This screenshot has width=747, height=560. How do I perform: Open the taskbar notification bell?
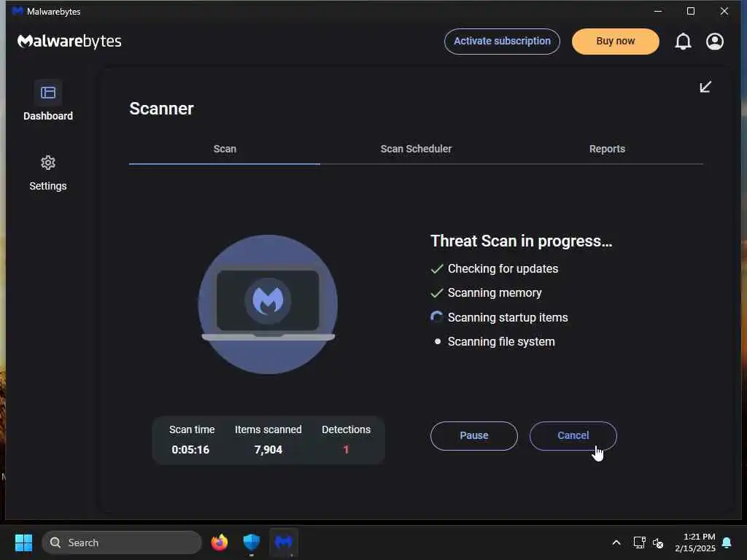click(x=727, y=542)
